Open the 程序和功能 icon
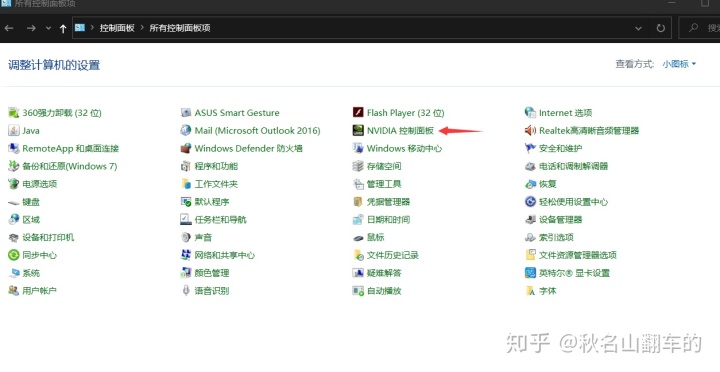The width and height of the screenshot is (720, 372). tap(186, 166)
